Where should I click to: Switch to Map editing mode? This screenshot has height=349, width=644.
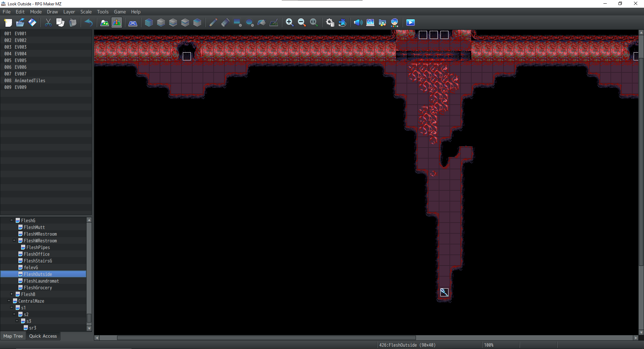105,22
